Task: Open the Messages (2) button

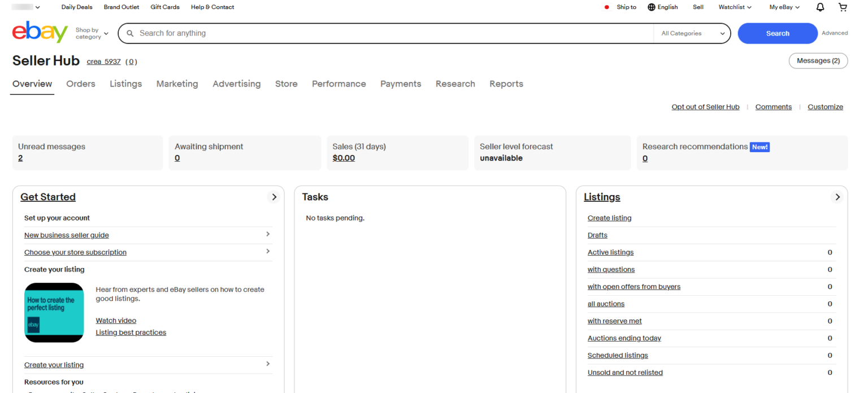Action: (818, 61)
